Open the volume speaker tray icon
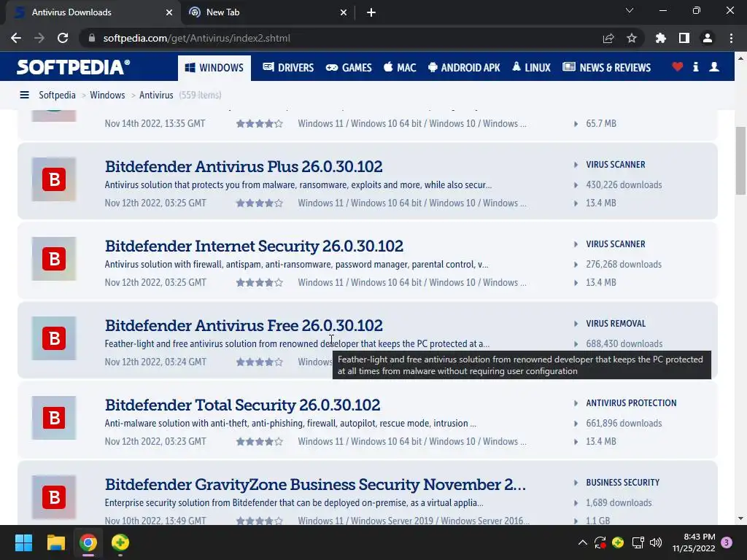Screen dimensions: 747x560 pos(656,542)
